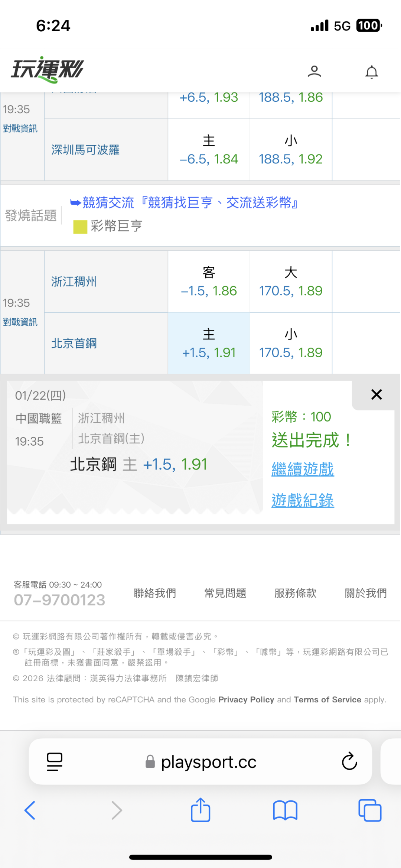This screenshot has width=401, height=868.
Task: Open Safari bookmarks
Action: 285,810
